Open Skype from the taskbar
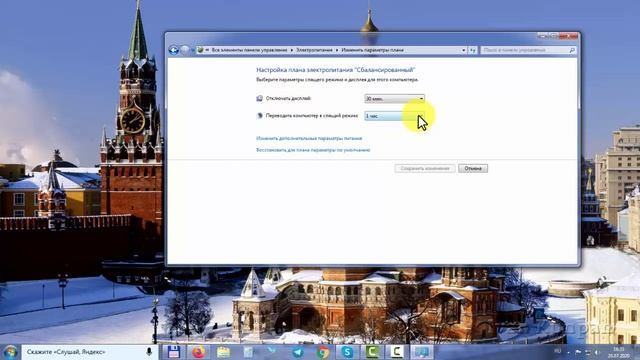Screen dimensions: 640x360 (347, 352)
